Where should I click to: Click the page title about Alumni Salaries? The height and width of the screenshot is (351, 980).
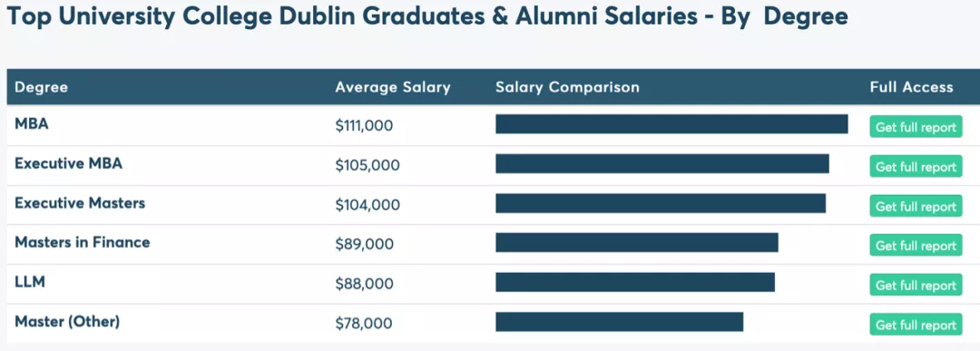click(426, 17)
